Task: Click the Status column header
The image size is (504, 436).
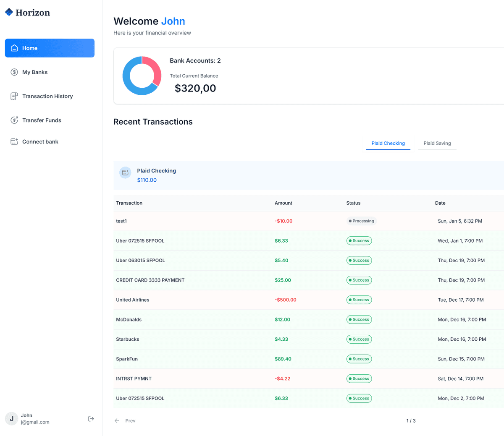Action: 354,203
